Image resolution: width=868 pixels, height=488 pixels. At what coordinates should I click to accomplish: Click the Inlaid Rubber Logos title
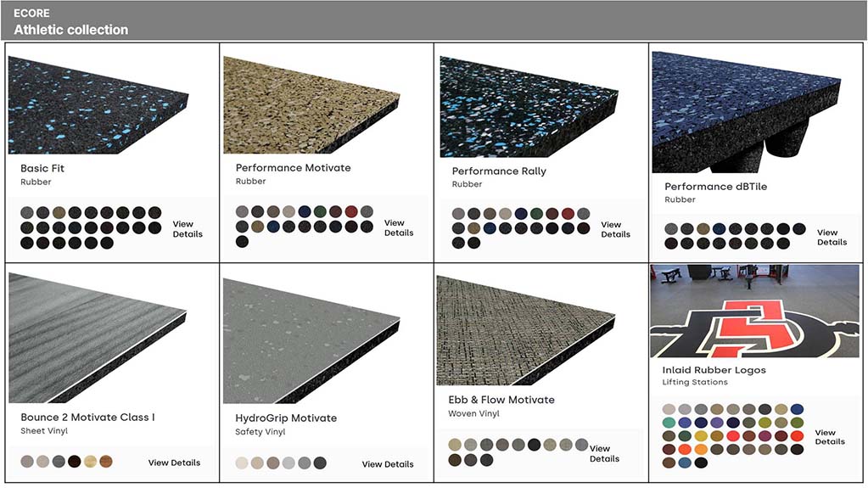(714, 369)
